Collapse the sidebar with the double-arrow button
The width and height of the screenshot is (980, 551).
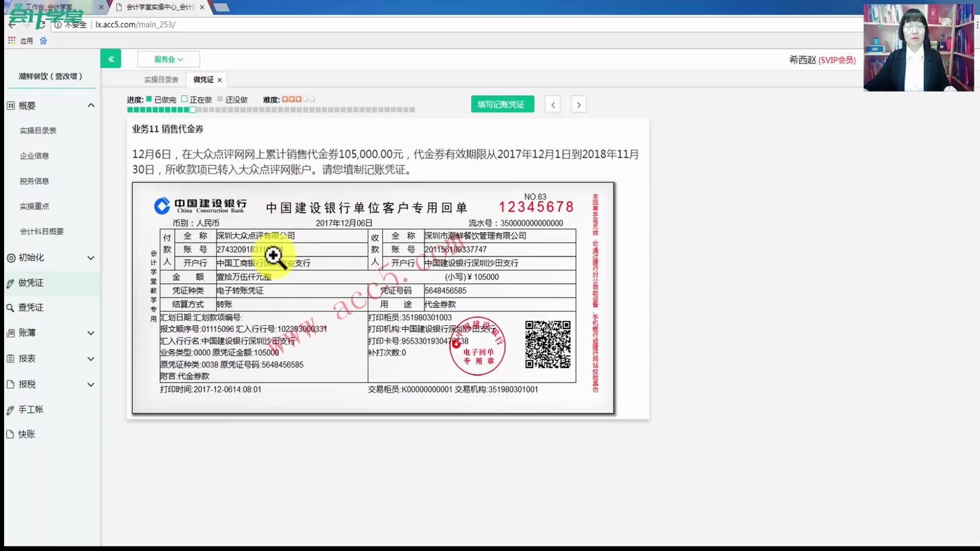coord(111,59)
